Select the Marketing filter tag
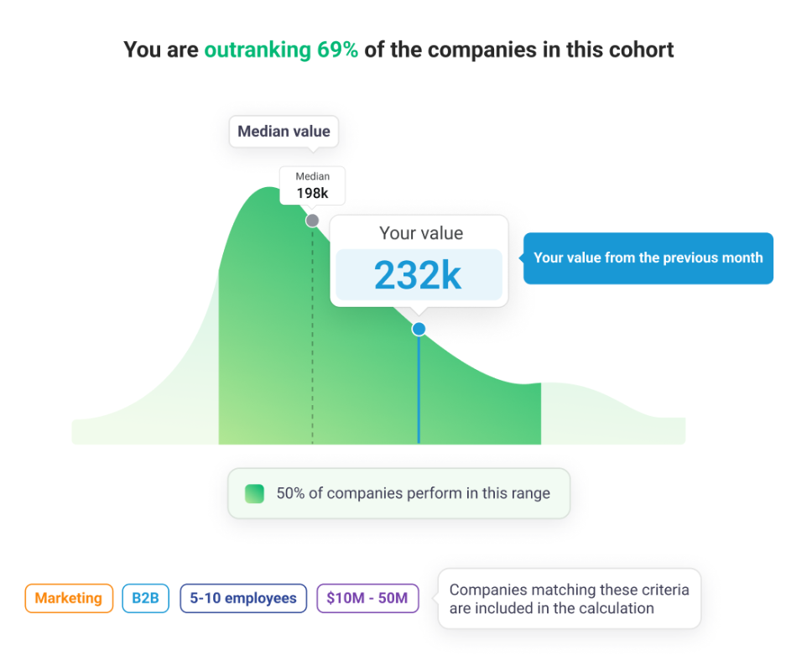Image resolution: width=812 pixels, height=661 pixels. (x=69, y=598)
